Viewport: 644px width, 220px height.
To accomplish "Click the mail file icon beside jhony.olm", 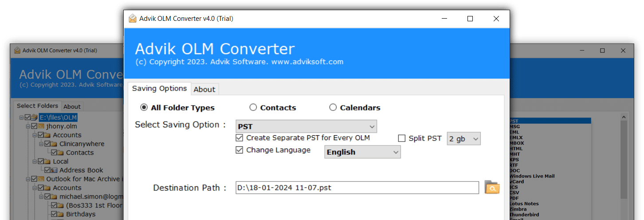I will (42, 126).
